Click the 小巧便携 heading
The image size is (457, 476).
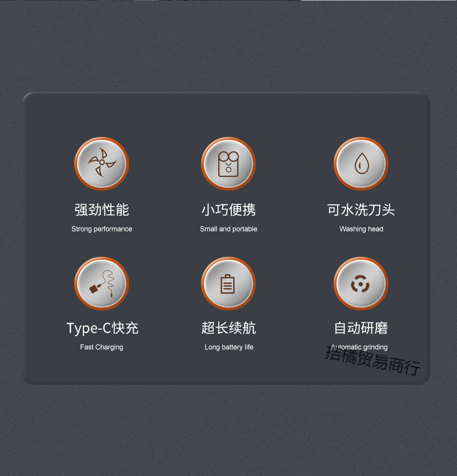pos(228,210)
